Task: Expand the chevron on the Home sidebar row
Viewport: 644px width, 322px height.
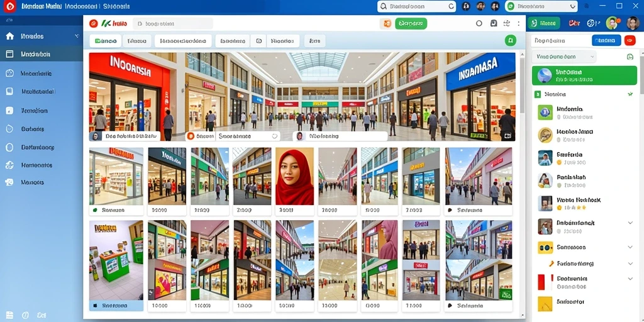Action: pyautogui.click(x=77, y=36)
